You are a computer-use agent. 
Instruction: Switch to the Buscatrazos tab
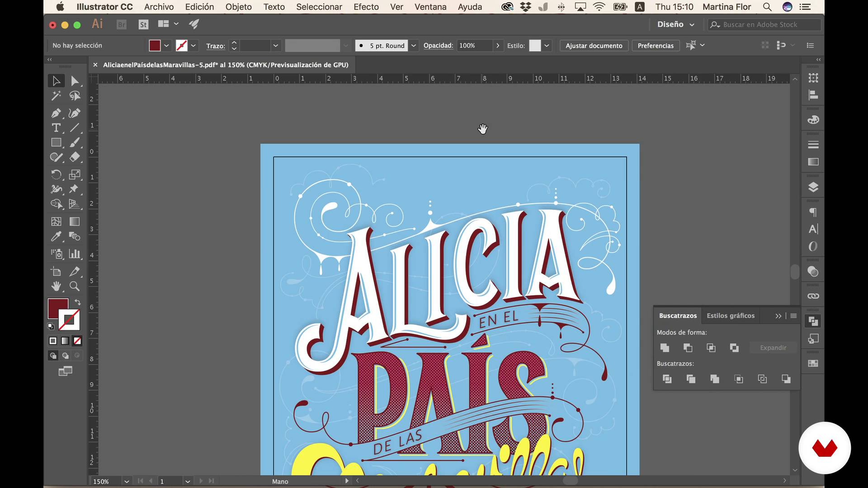(x=678, y=316)
